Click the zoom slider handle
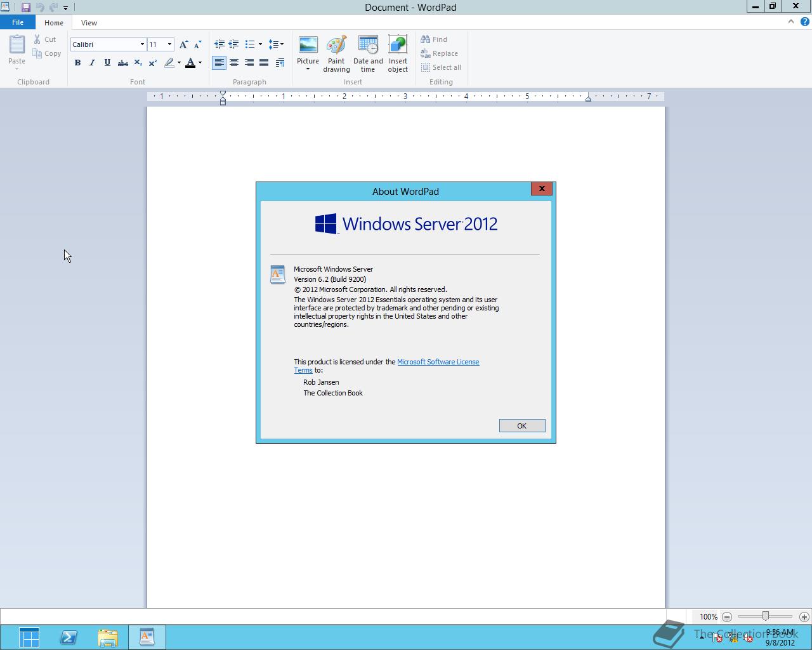Image resolution: width=812 pixels, height=650 pixels. coord(766,616)
